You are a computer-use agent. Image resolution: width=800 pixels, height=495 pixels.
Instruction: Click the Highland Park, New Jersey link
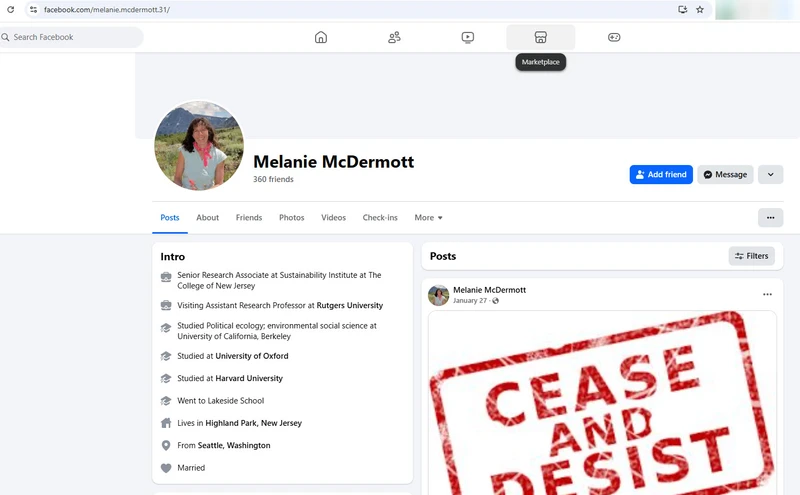[254, 423]
